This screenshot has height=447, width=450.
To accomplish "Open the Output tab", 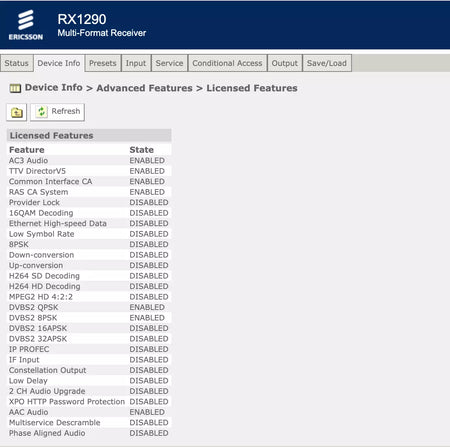I will [x=285, y=63].
